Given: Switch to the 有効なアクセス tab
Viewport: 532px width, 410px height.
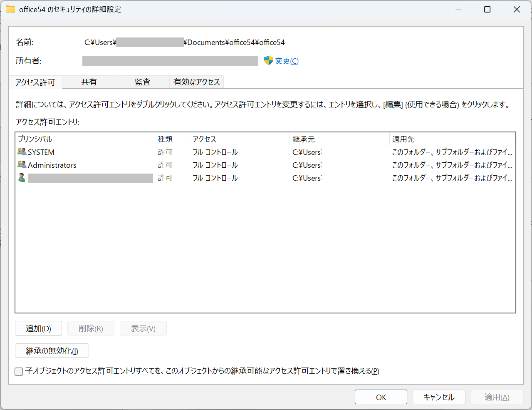Looking at the screenshot, I should click(x=196, y=82).
